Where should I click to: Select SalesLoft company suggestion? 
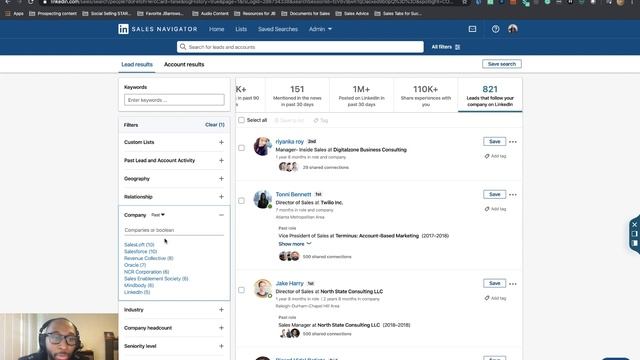point(139,245)
